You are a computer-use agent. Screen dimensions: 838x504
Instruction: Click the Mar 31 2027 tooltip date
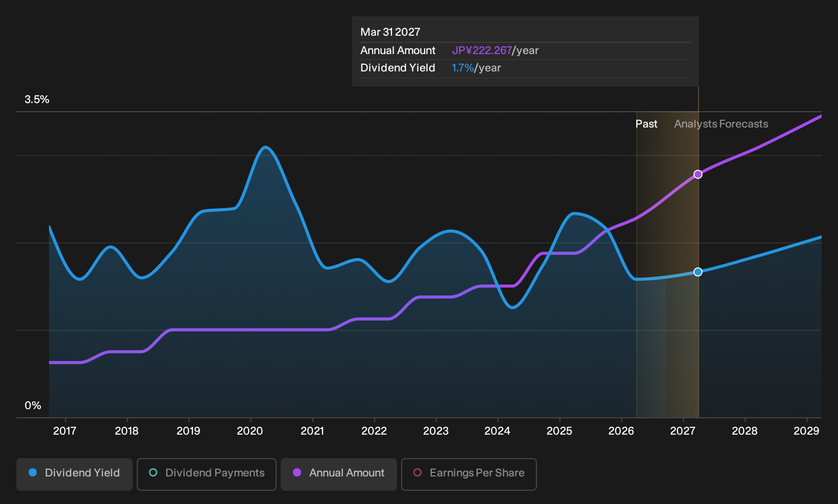pos(390,32)
